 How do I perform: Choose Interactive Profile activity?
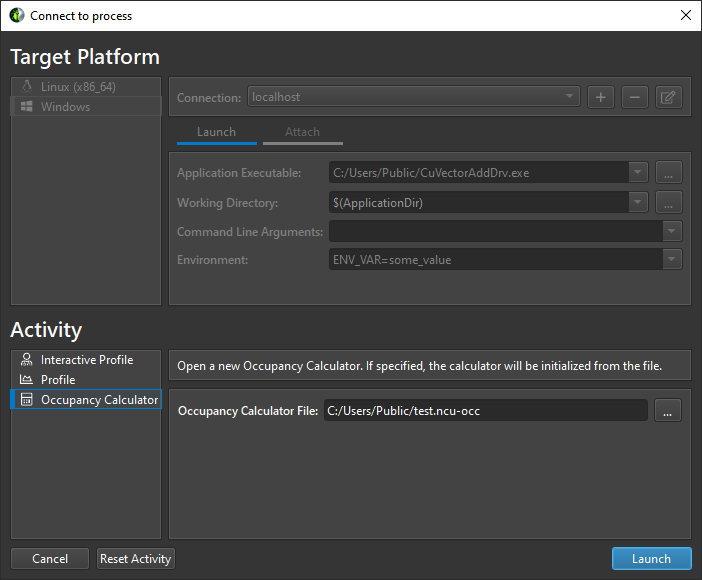(x=86, y=360)
